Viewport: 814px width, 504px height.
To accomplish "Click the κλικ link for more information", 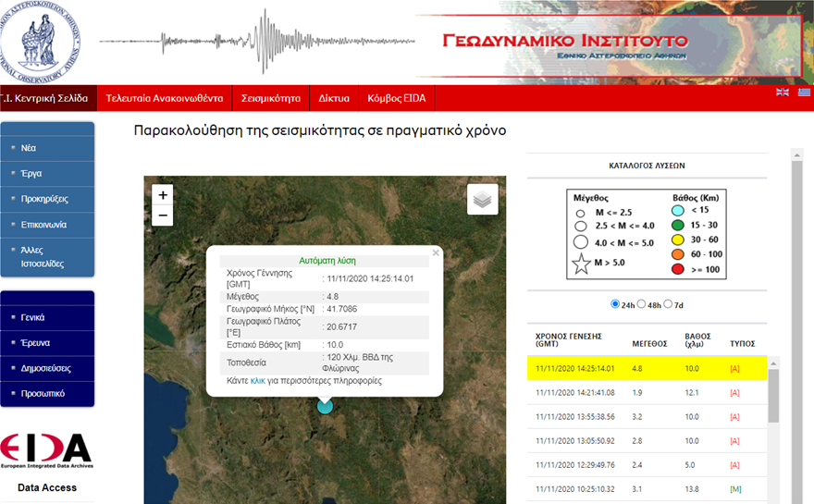I will click(x=257, y=381).
